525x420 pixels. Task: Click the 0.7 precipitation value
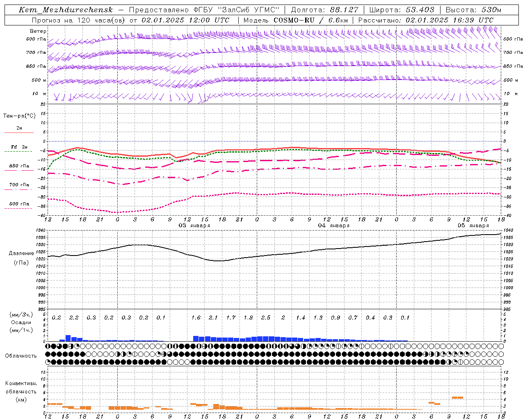coord(353,317)
